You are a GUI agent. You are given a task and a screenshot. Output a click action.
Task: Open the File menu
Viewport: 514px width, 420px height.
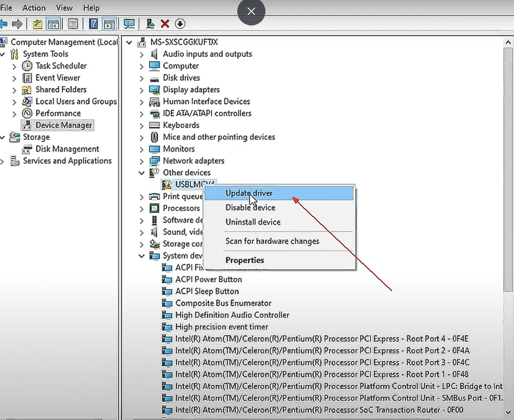6,8
